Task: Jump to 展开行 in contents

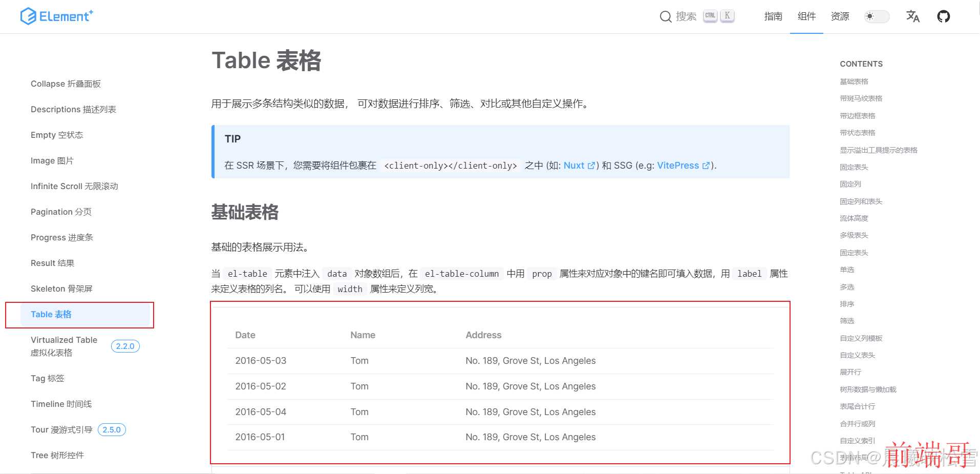Action: [850, 372]
